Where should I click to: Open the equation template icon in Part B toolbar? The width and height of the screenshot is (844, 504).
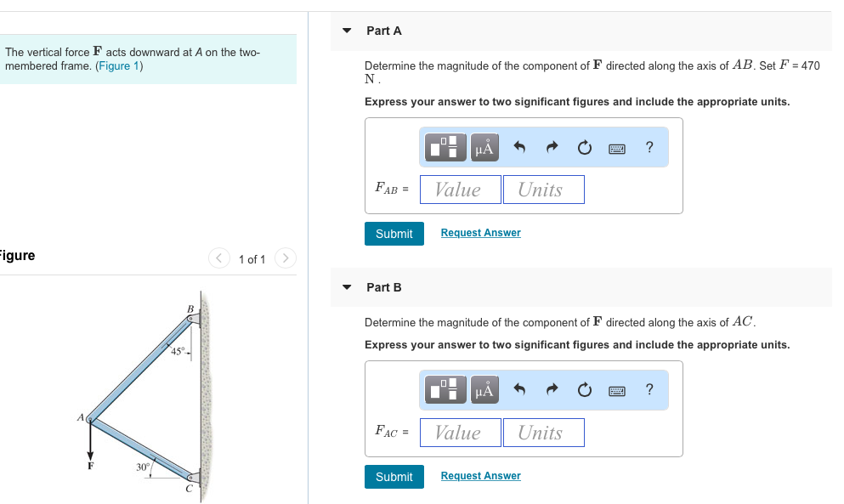tap(444, 389)
